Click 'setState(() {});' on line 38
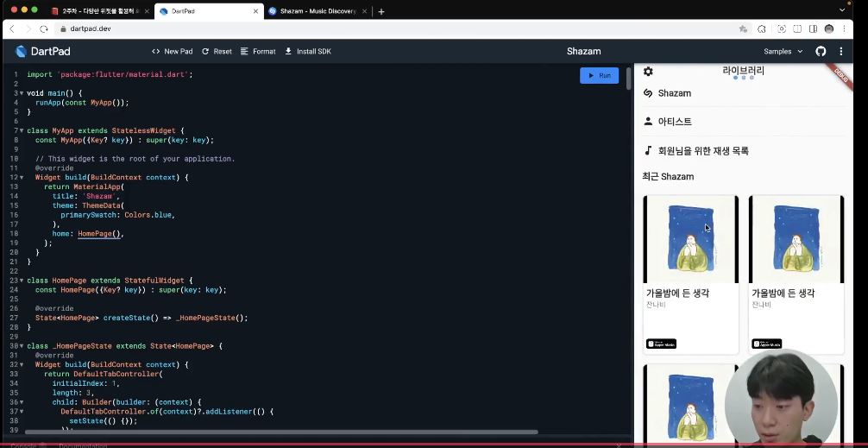 point(103,421)
